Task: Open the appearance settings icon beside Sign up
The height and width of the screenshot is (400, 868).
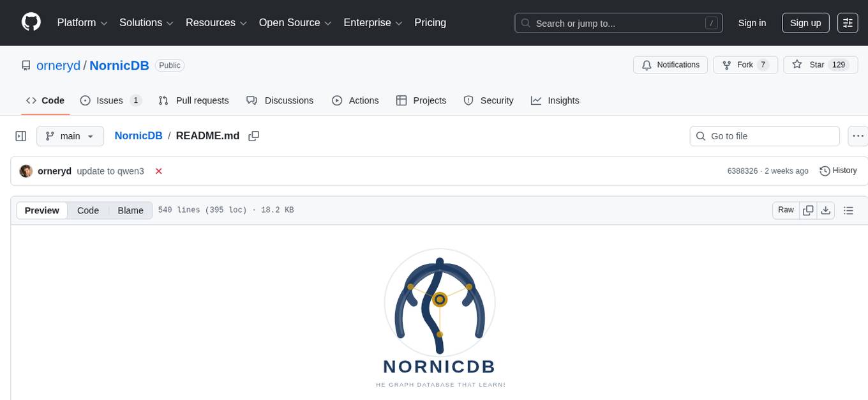Action: pos(847,22)
